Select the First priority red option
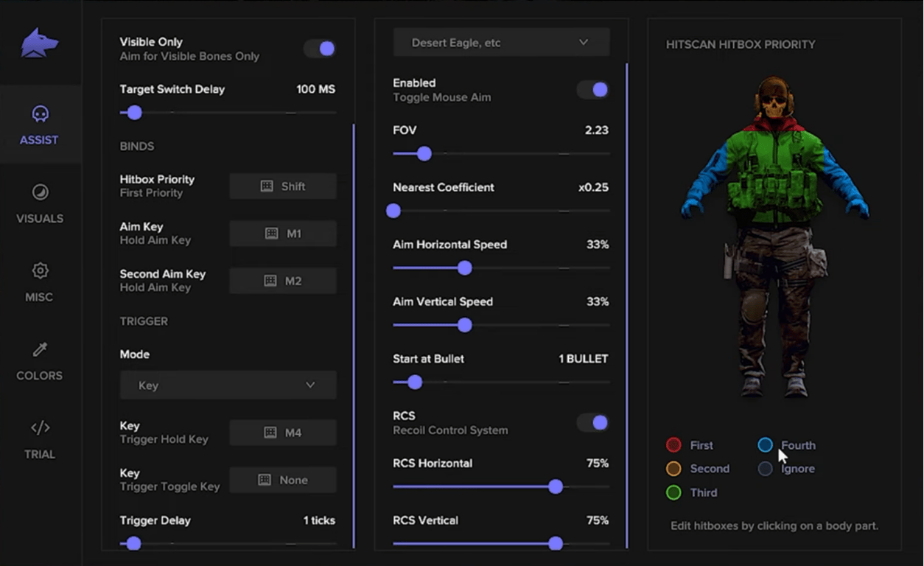 (x=673, y=445)
